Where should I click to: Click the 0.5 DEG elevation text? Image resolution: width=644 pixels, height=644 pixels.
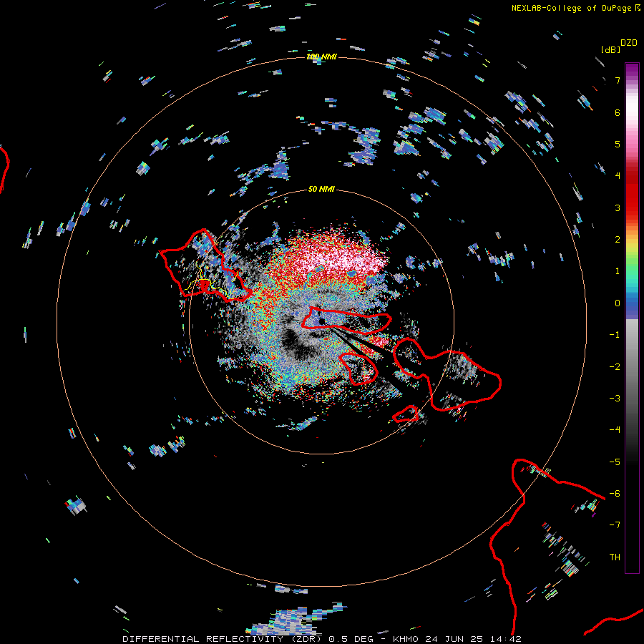(x=351, y=639)
